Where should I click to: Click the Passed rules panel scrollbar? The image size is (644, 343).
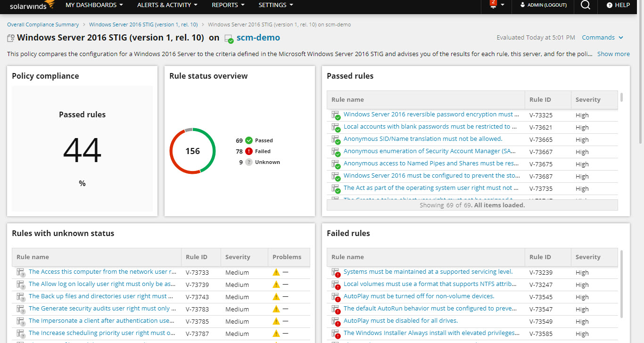(x=621, y=98)
